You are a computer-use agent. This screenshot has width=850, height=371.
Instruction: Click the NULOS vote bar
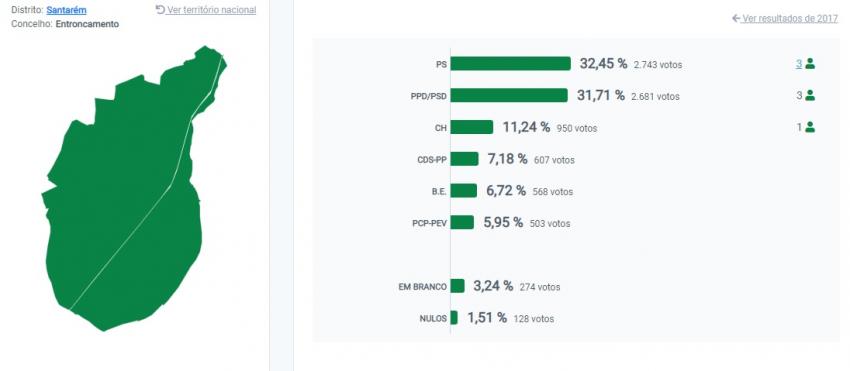pyautogui.click(x=454, y=317)
